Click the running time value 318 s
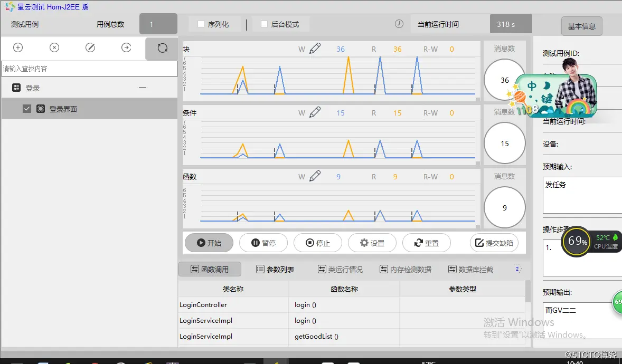This screenshot has height=364, width=622. pyautogui.click(x=511, y=24)
